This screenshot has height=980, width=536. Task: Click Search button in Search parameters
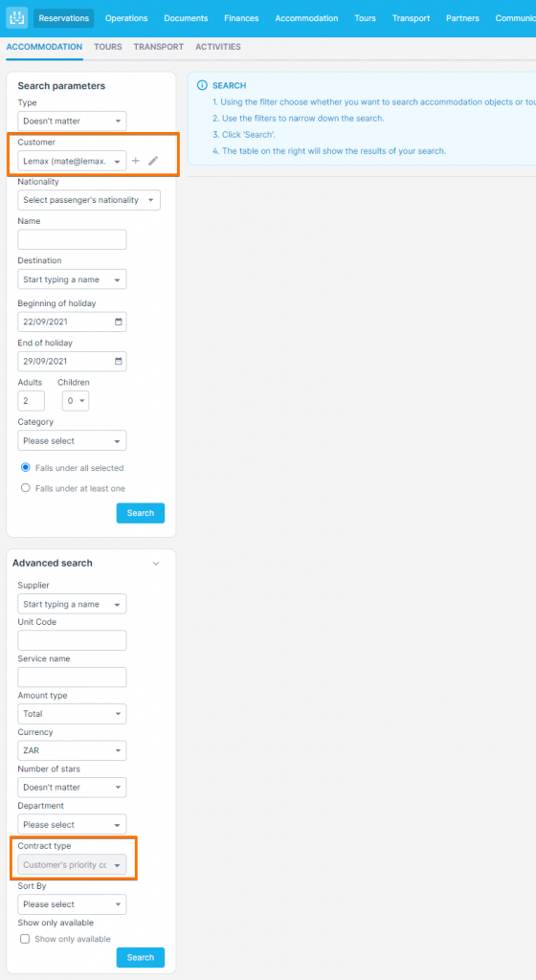pos(141,513)
